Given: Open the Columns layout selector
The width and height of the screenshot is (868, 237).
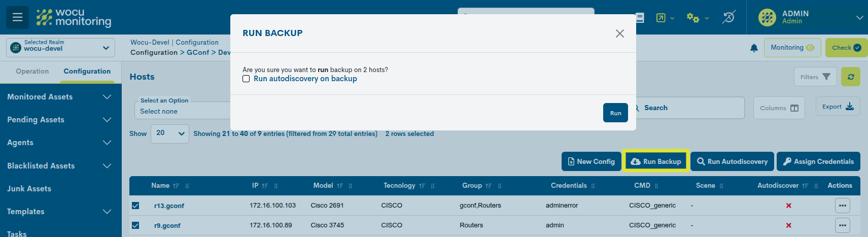Looking at the screenshot, I should pyautogui.click(x=779, y=108).
